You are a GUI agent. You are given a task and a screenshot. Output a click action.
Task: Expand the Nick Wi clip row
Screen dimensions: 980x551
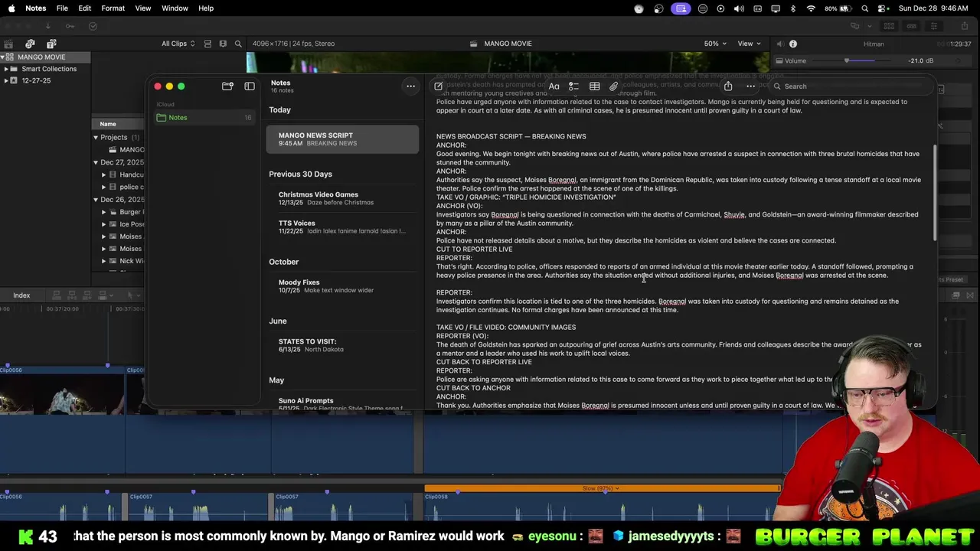pyautogui.click(x=103, y=261)
